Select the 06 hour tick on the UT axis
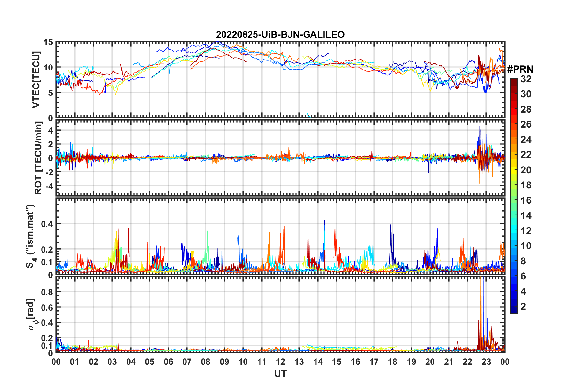This screenshot has width=561, height=392. click(x=168, y=362)
